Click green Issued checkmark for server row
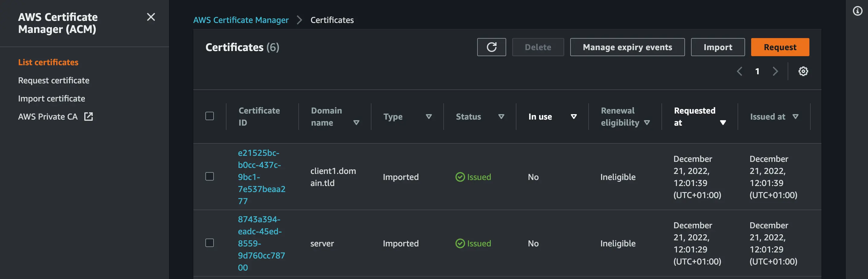 460,243
